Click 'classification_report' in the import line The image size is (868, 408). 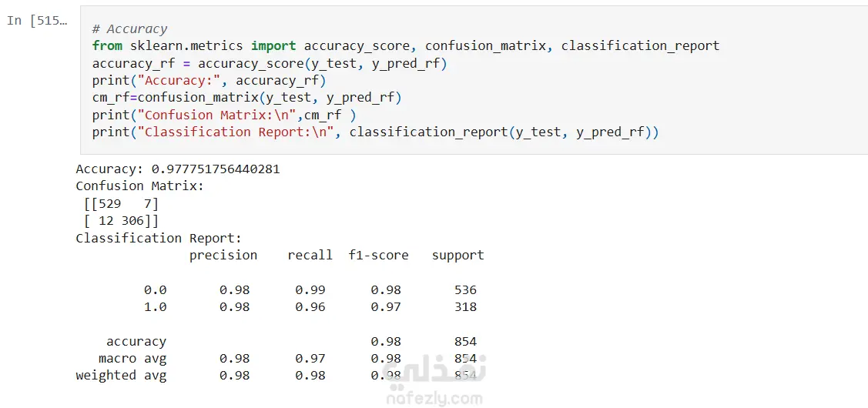click(640, 45)
